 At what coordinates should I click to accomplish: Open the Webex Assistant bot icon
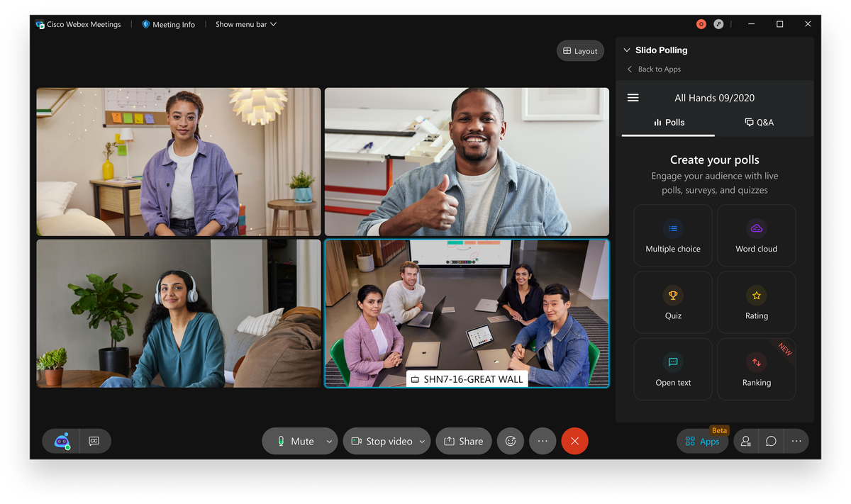point(62,441)
